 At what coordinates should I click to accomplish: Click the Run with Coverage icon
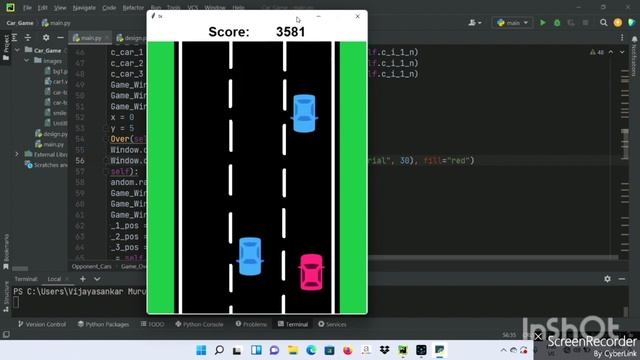[571, 23]
